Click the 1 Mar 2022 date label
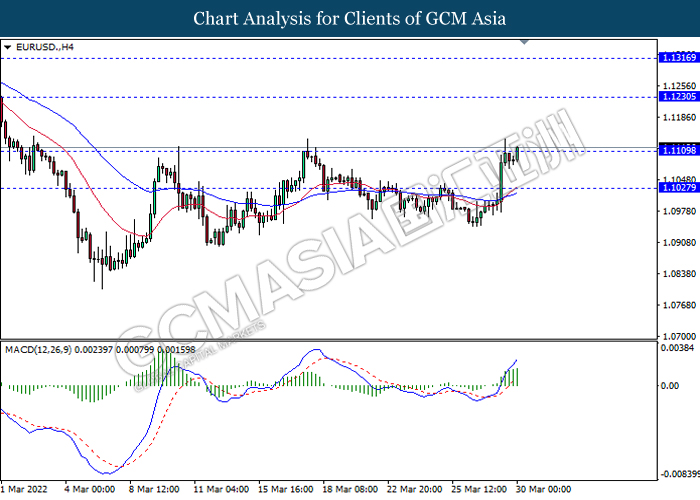 pos(24,489)
